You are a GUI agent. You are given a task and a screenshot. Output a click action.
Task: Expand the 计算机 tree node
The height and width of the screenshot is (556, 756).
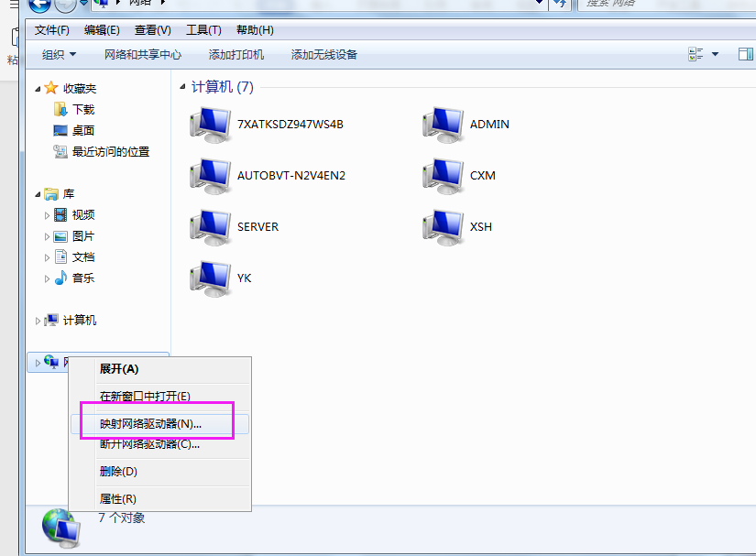coord(38,321)
